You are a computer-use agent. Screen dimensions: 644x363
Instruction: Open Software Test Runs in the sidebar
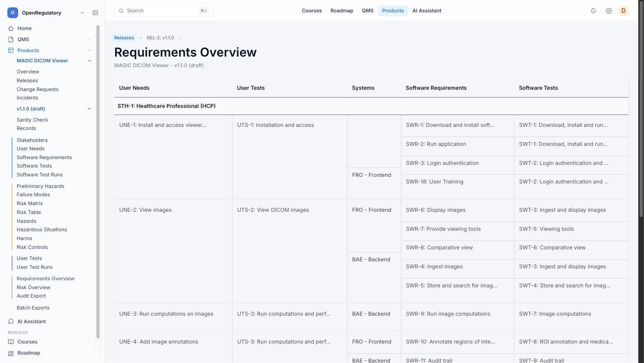(40, 175)
